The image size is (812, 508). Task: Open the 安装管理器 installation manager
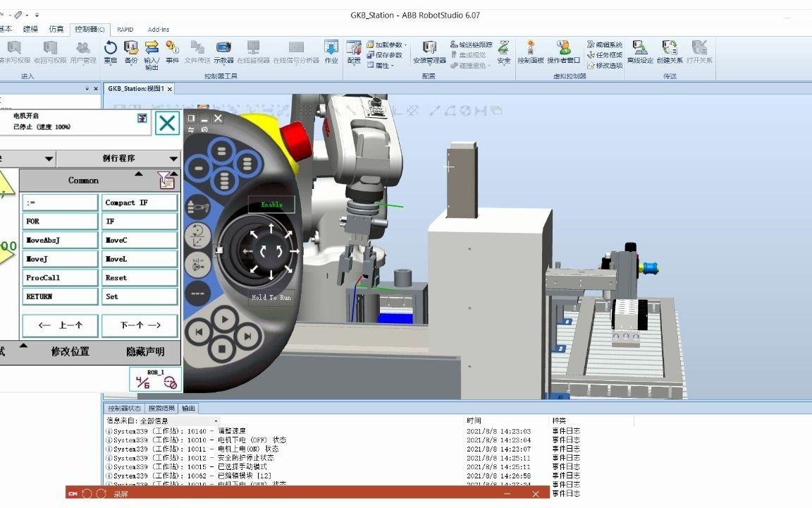[x=429, y=52]
